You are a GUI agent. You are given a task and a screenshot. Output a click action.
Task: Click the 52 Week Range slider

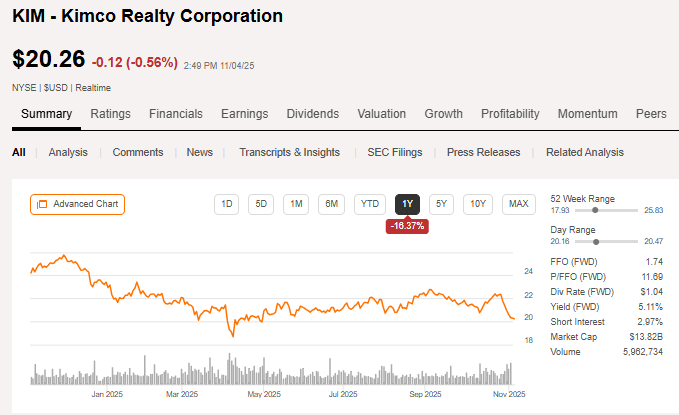pyautogui.click(x=594, y=211)
